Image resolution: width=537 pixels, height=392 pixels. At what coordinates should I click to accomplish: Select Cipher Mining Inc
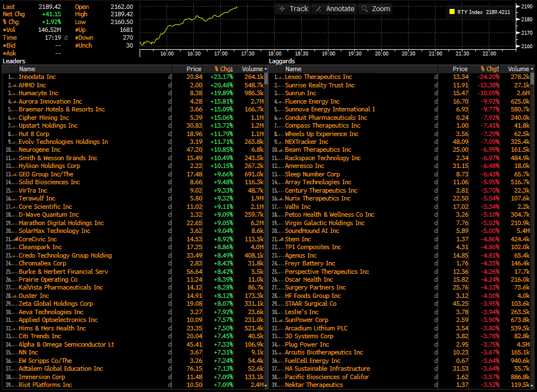click(44, 118)
